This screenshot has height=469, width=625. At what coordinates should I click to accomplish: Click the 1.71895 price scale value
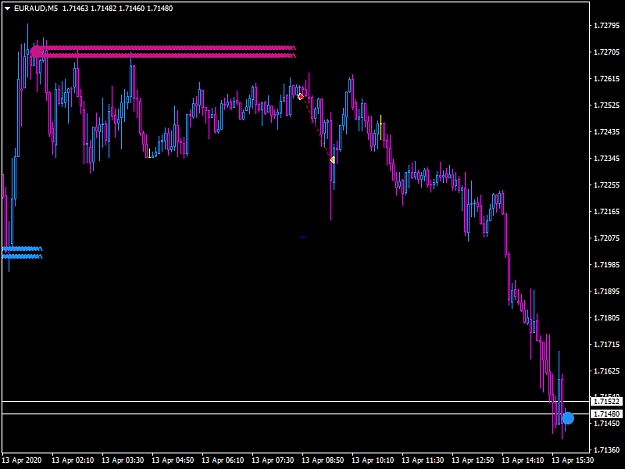607,291
